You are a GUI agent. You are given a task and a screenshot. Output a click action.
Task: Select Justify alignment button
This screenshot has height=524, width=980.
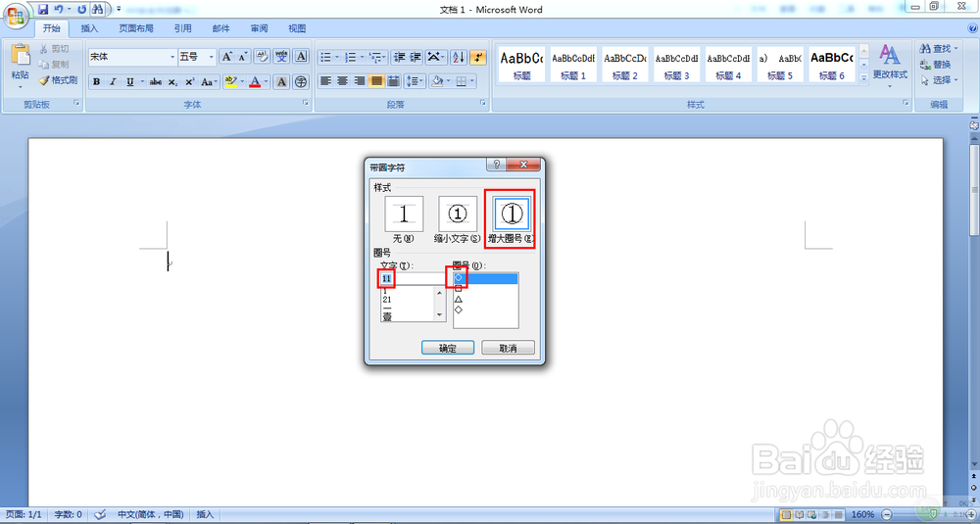click(376, 81)
